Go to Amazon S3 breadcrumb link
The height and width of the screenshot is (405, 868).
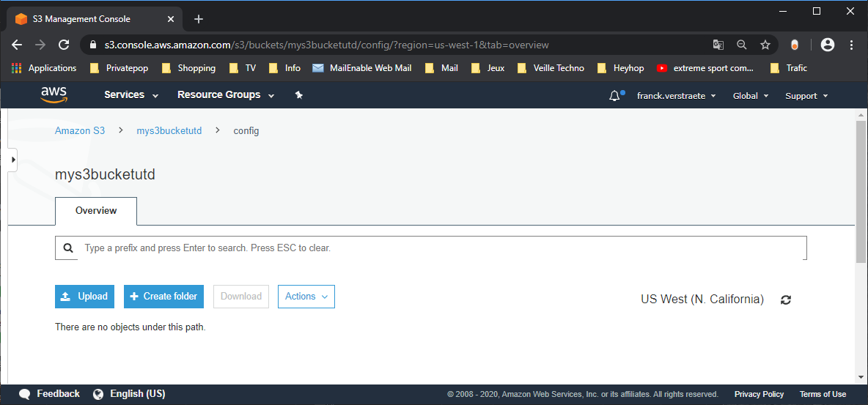click(80, 131)
